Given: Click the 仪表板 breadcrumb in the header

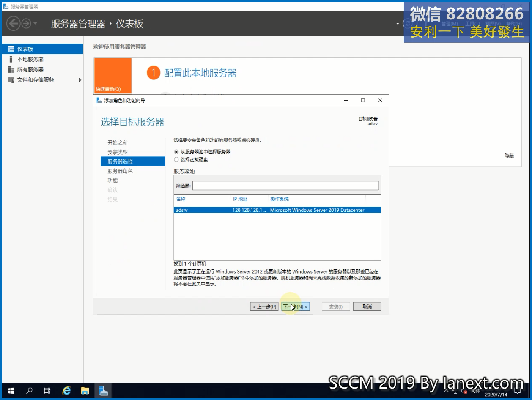Looking at the screenshot, I should [x=130, y=24].
